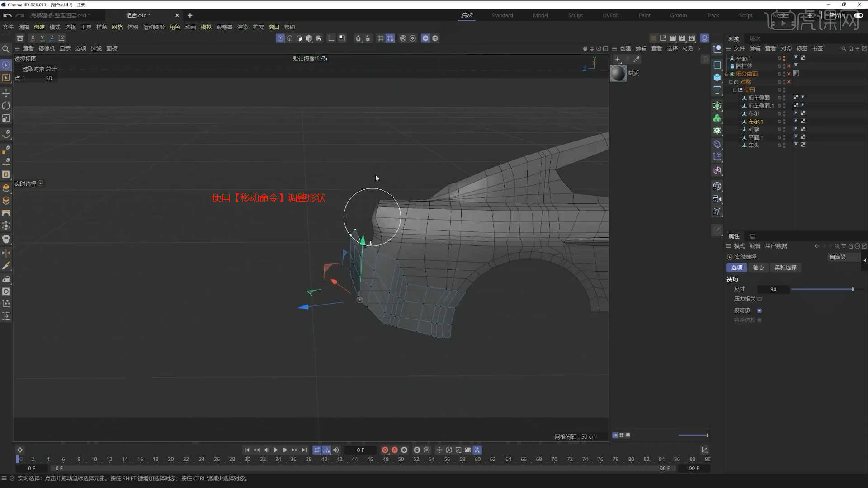
Task: Go to start of animation
Action: 247,450
